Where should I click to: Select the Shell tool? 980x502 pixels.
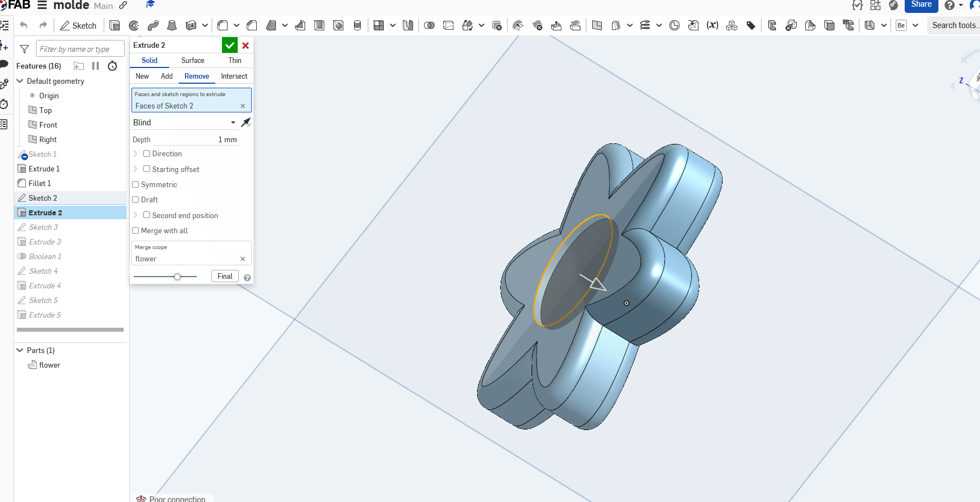tap(319, 25)
